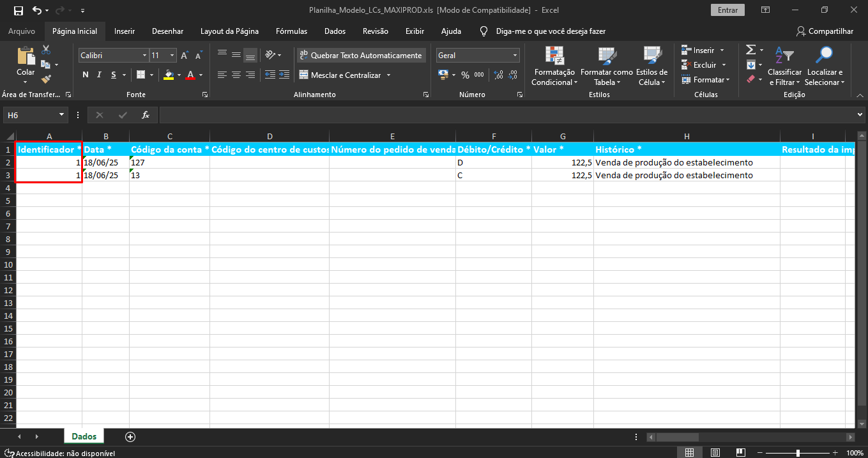Click the AutoSum sigma icon
The height and width of the screenshot is (458, 868).
750,50
